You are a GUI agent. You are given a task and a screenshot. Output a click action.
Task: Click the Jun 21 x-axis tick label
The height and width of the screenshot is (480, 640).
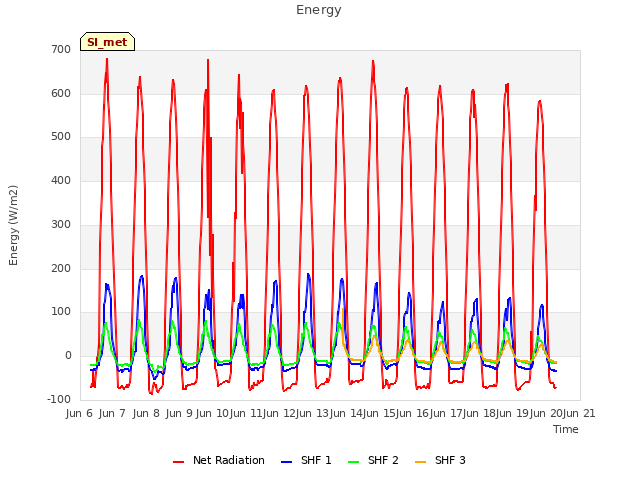click(x=579, y=413)
